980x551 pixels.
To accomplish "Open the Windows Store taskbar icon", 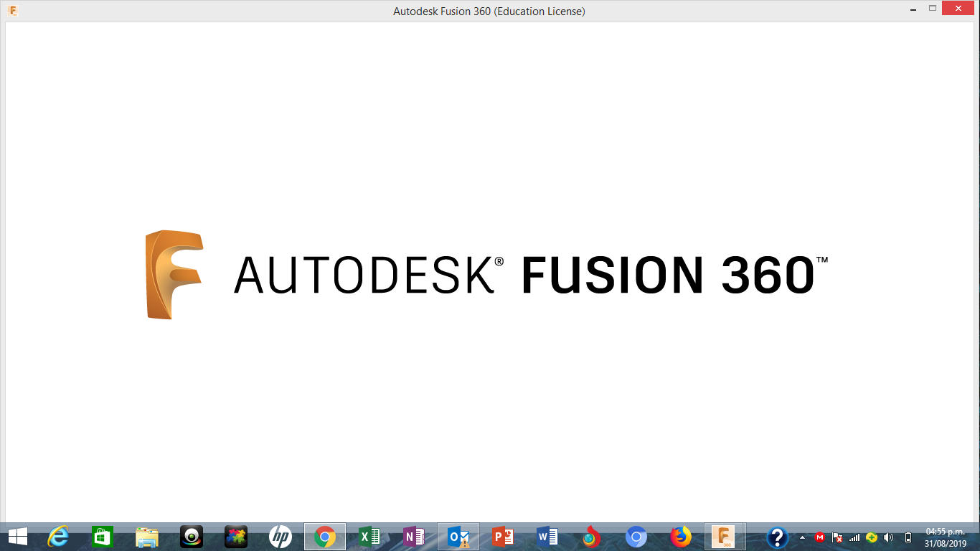I will coord(103,537).
